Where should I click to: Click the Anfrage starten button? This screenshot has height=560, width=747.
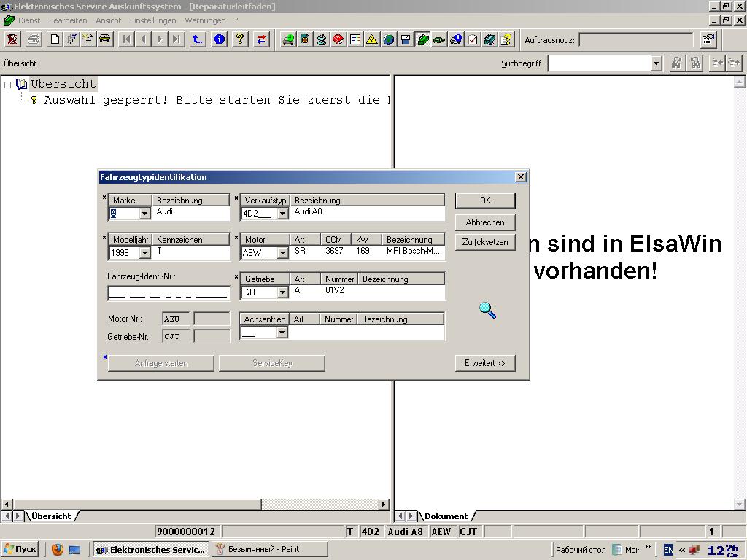(161, 363)
